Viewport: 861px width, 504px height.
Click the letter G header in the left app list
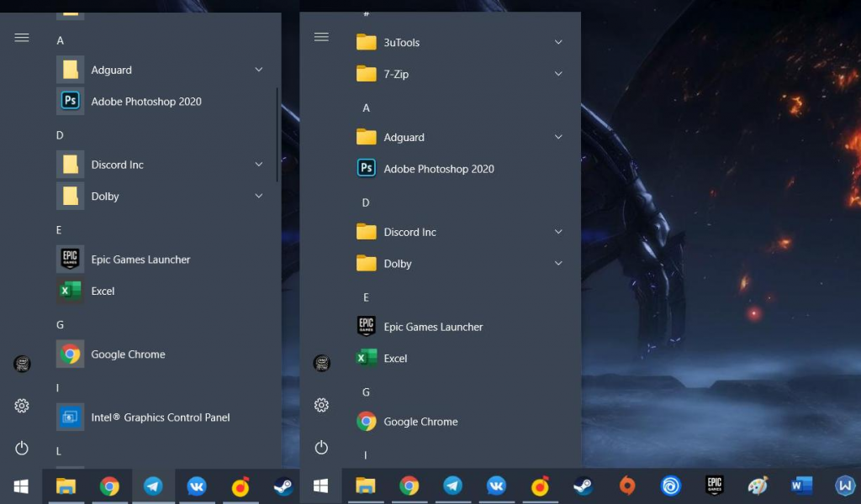61,325
